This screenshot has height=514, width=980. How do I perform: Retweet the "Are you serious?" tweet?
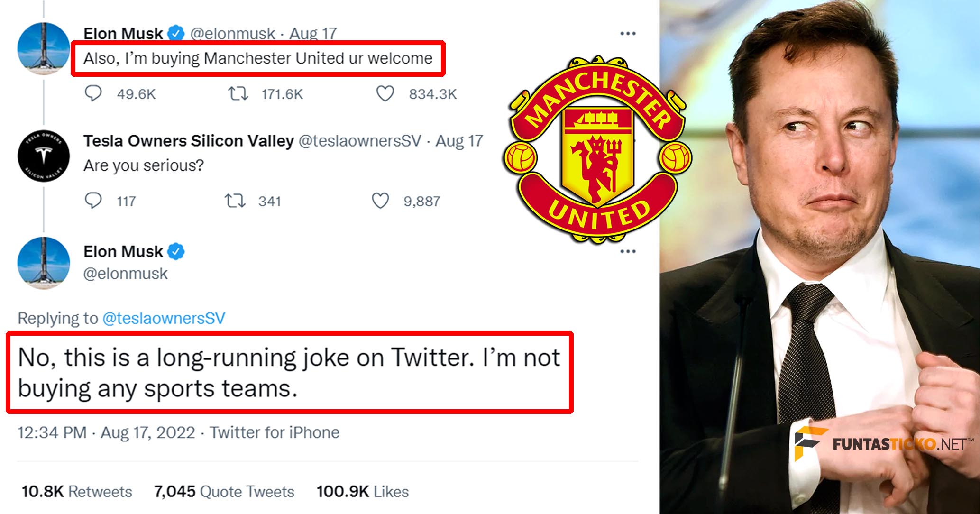click(x=235, y=201)
